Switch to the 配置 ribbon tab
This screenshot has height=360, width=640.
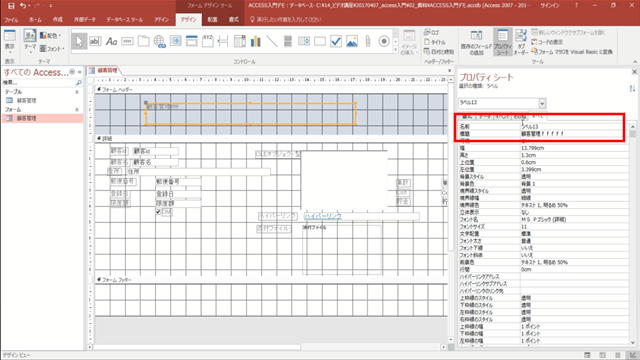pyautogui.click(x=212, y=20)
